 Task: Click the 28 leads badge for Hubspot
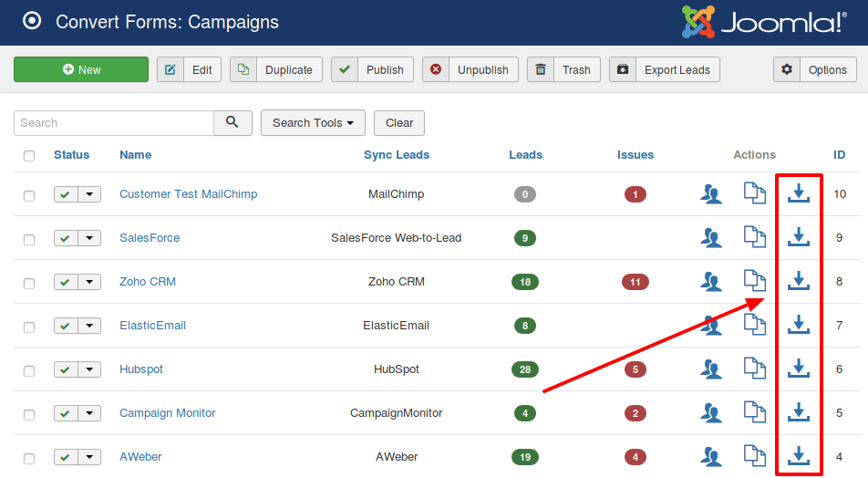[525, 369]
